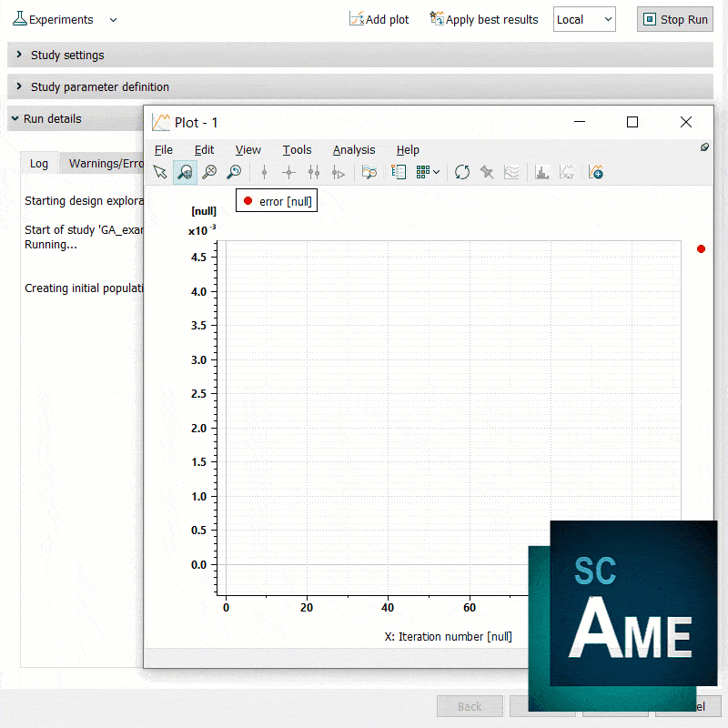This screenshot has height=728, width=728.
Task: Open the Tools menu
Action: pos(297,149)
